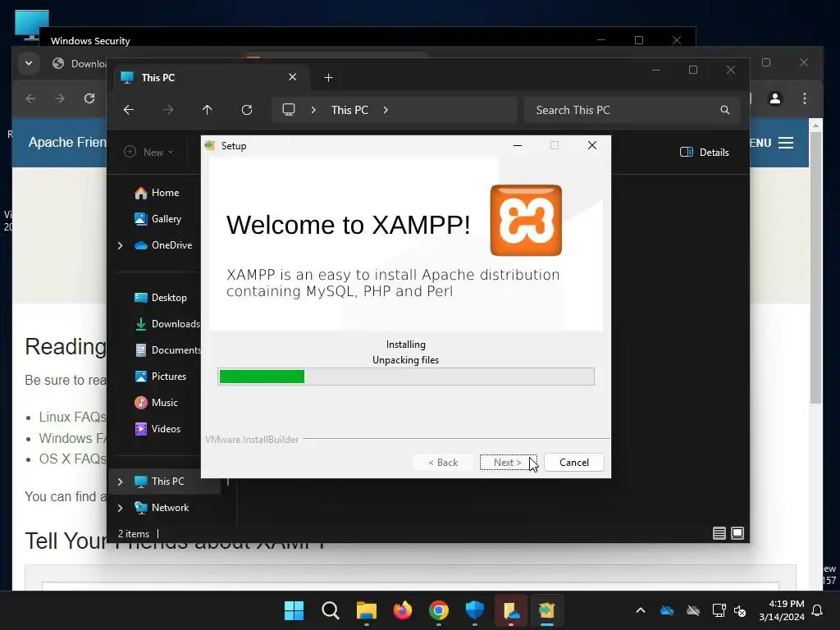840x630 pixels.
Task: Click the Unpacking files progress bar
Action: tap(406, 377)
